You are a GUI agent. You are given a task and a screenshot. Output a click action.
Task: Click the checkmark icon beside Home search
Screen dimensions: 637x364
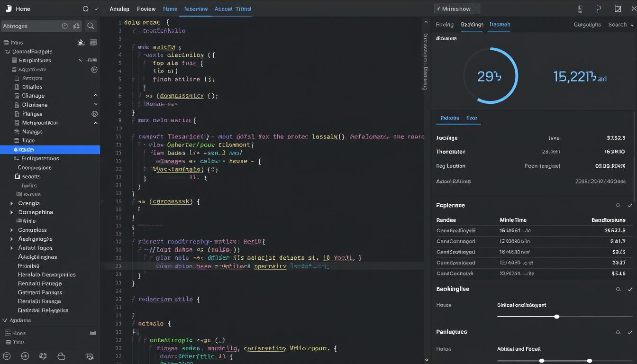click(97, 9)
